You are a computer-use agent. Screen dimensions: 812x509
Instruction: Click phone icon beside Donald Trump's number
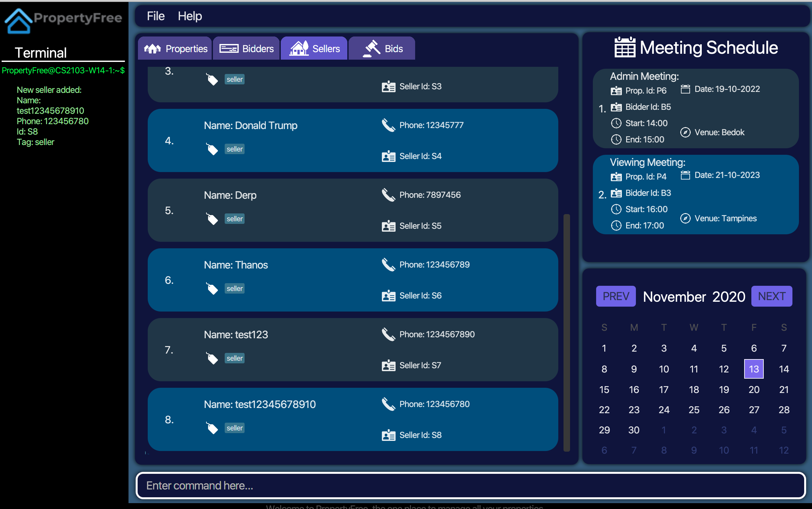coord(388,125)
